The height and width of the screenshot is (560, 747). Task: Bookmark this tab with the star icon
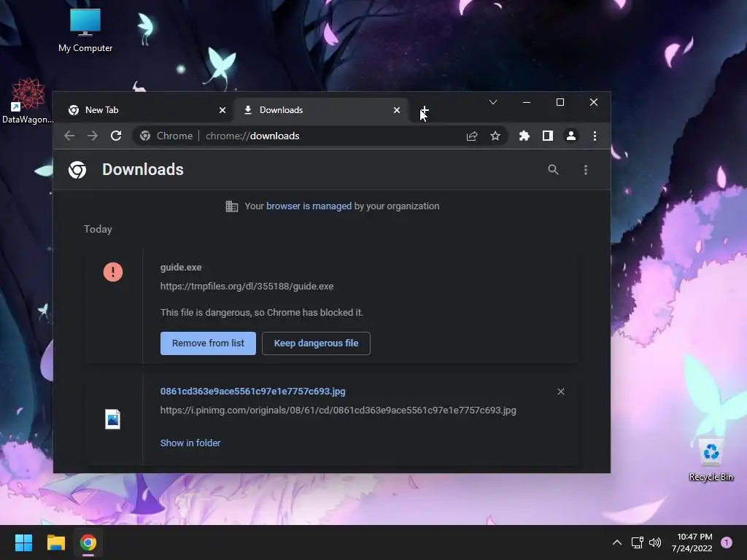tap(495, 136)
